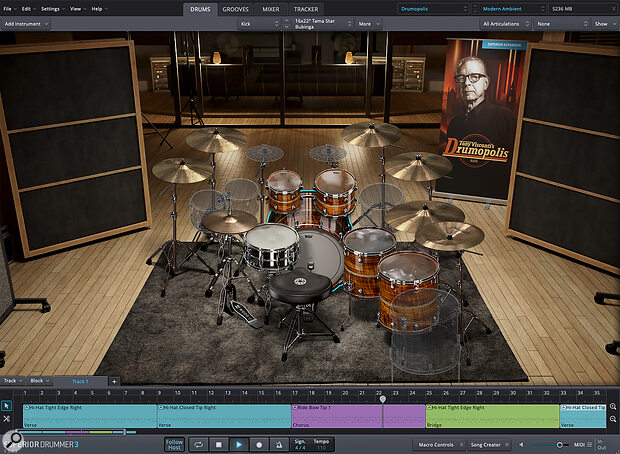Add a new song track with plus button
Screen dimensions: 620x454
click(114, 381)
